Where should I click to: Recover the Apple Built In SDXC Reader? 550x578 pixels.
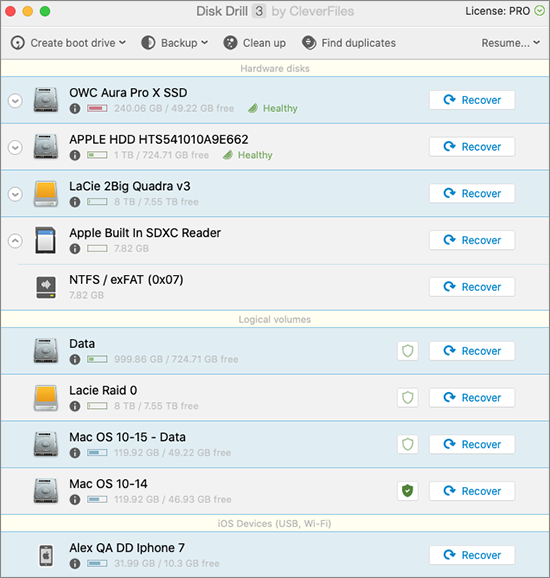pos(472,240)
